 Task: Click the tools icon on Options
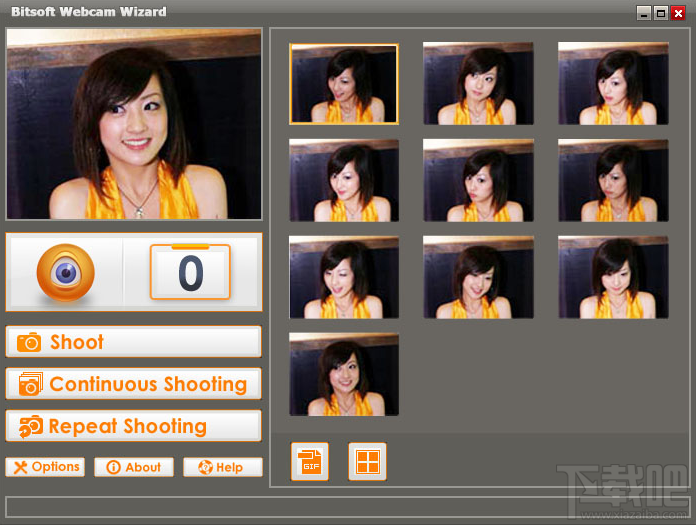(x=21, y=467)
